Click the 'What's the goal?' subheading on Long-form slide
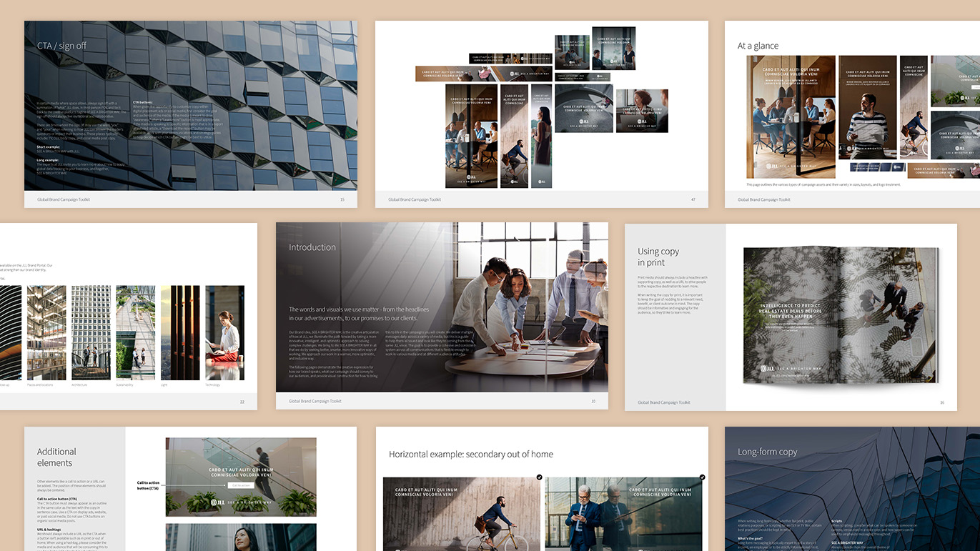 (750, 538)
